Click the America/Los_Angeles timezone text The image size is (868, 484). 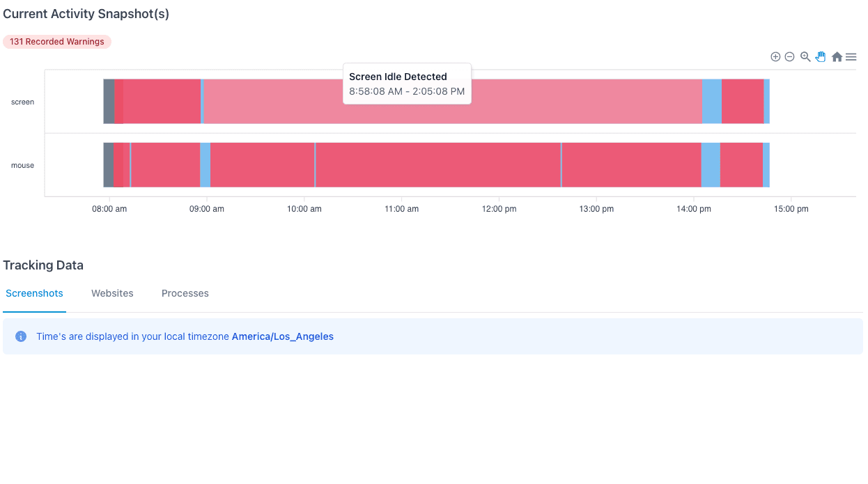282,336
